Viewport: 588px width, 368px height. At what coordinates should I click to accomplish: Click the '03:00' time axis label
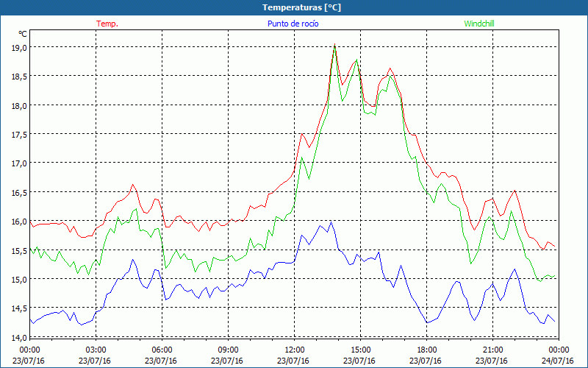point(96,350)
